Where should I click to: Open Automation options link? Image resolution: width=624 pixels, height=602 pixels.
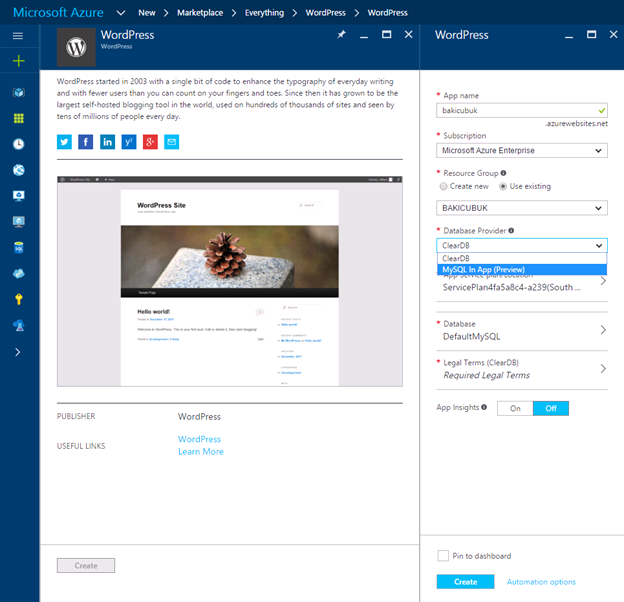click(541, 582)
